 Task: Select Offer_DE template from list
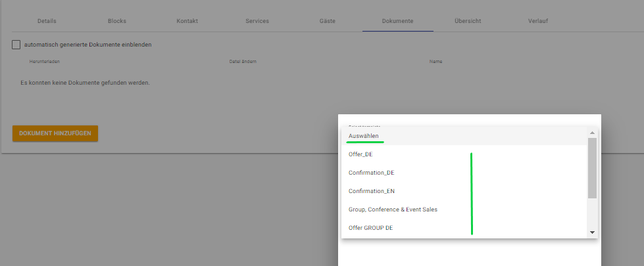tap(464, 154)
